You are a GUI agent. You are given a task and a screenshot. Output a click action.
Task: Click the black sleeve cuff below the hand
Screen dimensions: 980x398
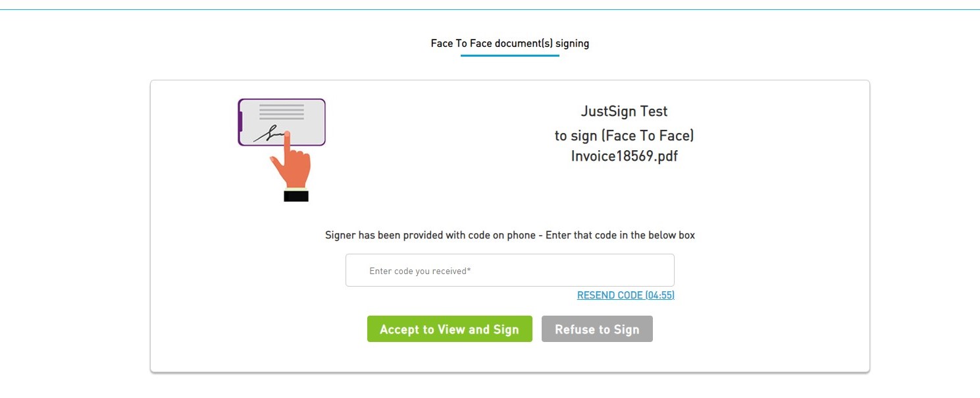tap(296, 196)
